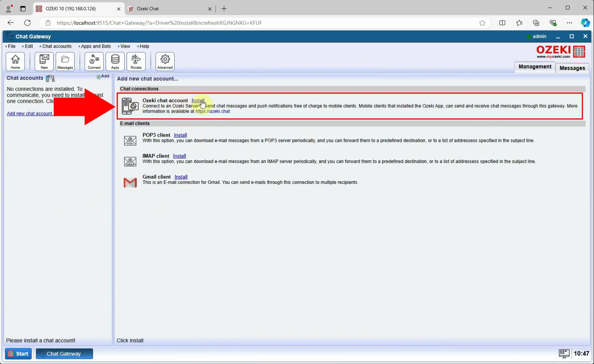Switch to the Management tab
Screen dimensions: 594x364
(x=535, y=67)
